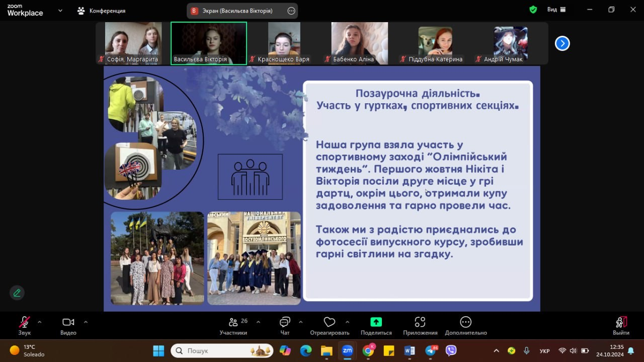Open the Apps icon in toolbar
Screen dimensions: 644x362
pyautogui.click(x=420, y=322)
